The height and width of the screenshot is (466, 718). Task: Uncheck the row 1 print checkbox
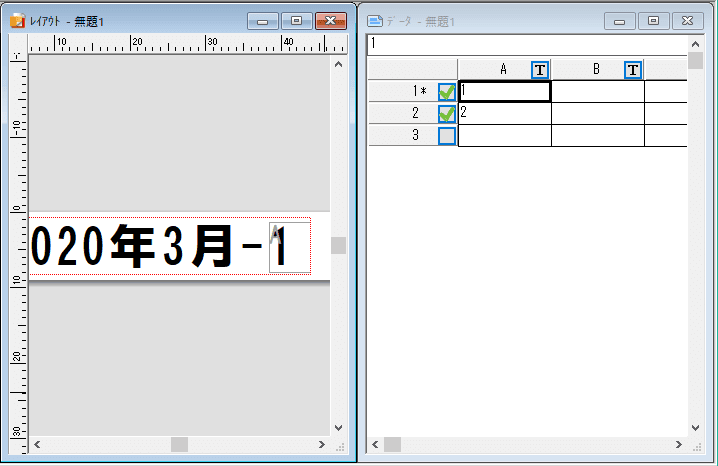[447, 91]
